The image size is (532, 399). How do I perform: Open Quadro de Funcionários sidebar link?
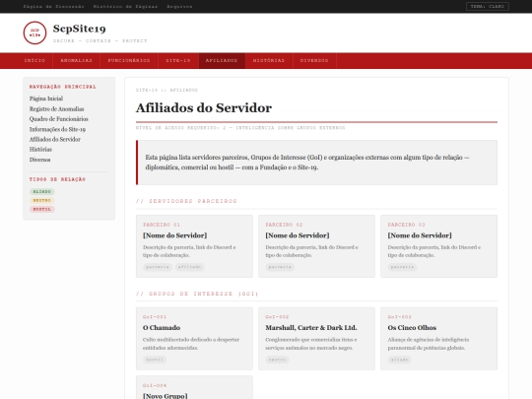click(59, 119)
